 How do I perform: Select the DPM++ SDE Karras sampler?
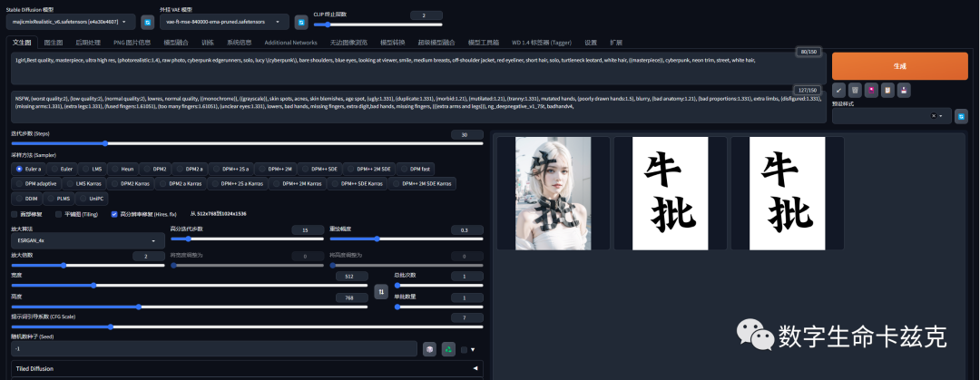pos(357,184)
